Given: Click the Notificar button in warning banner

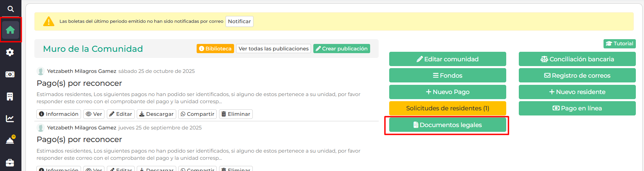Looking at the screenshot, I should (x=239, y=21).
